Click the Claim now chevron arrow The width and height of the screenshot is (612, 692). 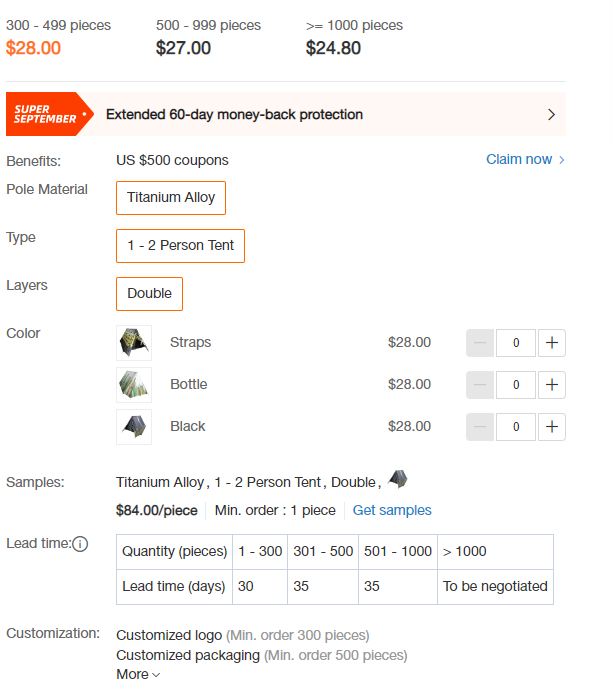pos(562,160)
